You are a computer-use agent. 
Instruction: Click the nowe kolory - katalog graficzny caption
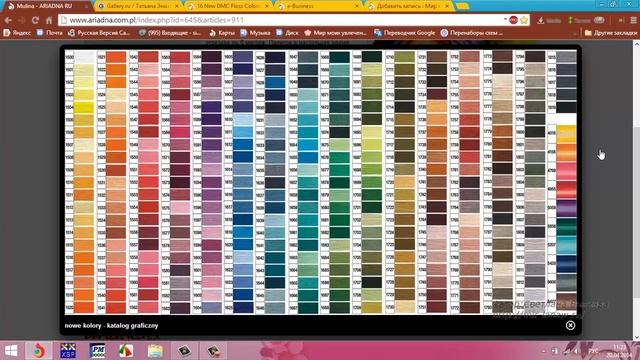tap(111, 326)
